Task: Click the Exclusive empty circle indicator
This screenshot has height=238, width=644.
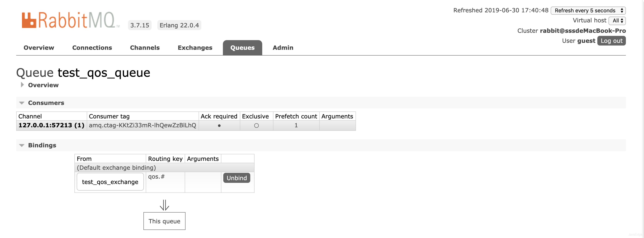Action: click(256, 126)
